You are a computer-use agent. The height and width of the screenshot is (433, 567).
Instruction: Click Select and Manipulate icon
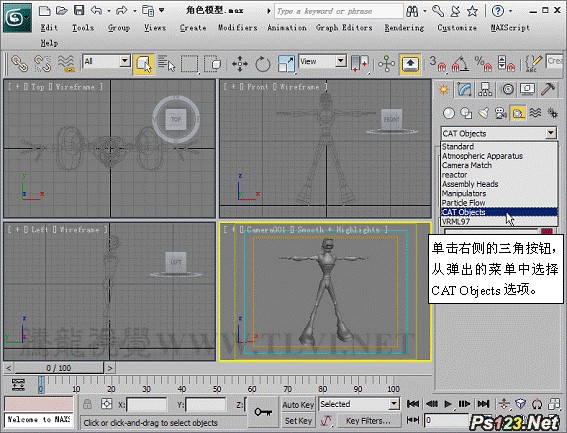[x=386, y=64]
